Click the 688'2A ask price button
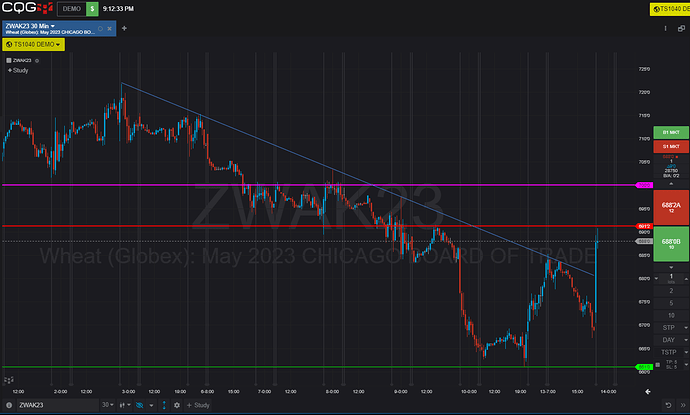Viewport: 690px width, 415px height. 671,207
